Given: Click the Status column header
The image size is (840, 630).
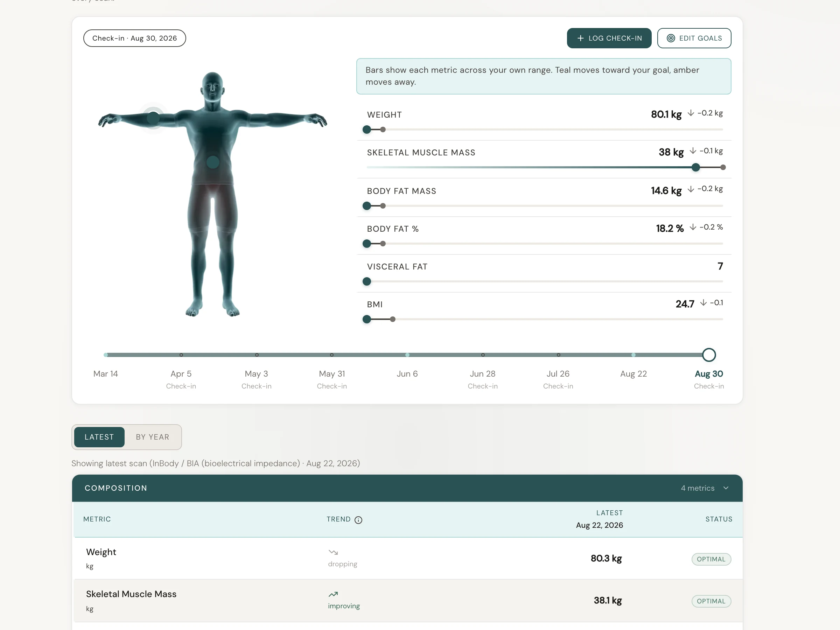Looking at the screenshot, I should pyautogui.click(x=719, y=519).
